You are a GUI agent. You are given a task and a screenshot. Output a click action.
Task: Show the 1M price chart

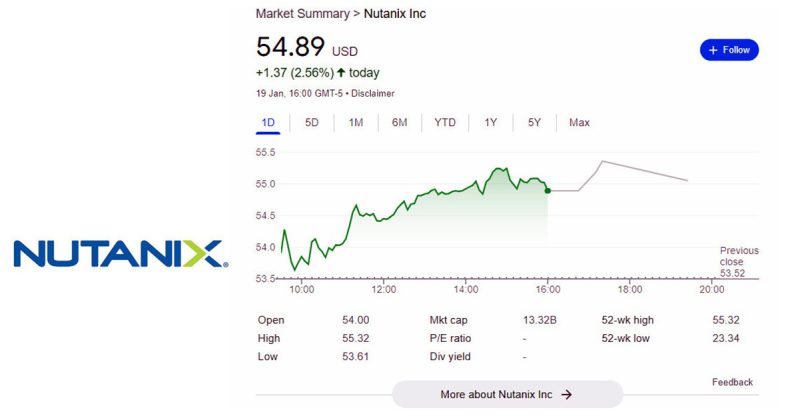pos(356,123)
